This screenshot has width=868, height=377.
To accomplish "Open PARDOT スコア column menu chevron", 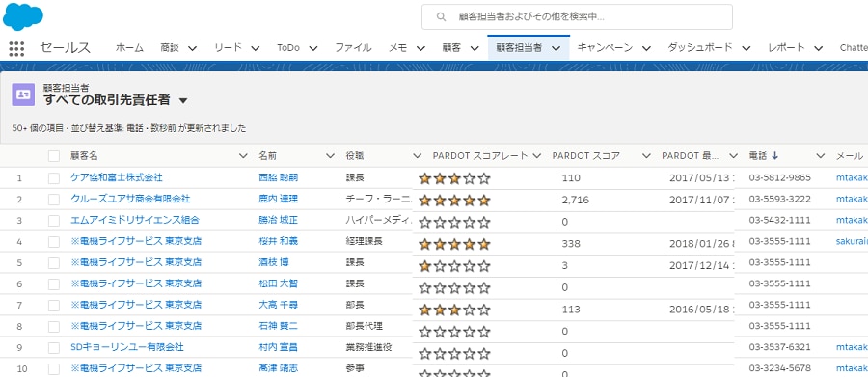I will point(645,156).
